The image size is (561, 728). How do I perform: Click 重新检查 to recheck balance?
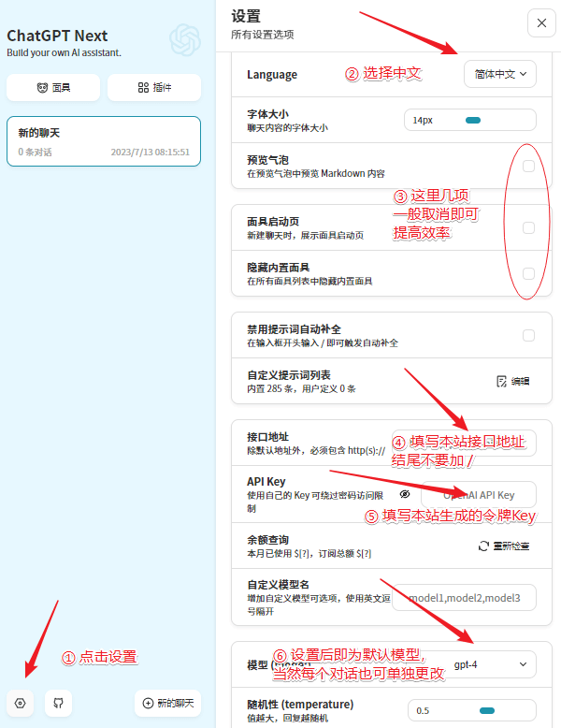505,546
